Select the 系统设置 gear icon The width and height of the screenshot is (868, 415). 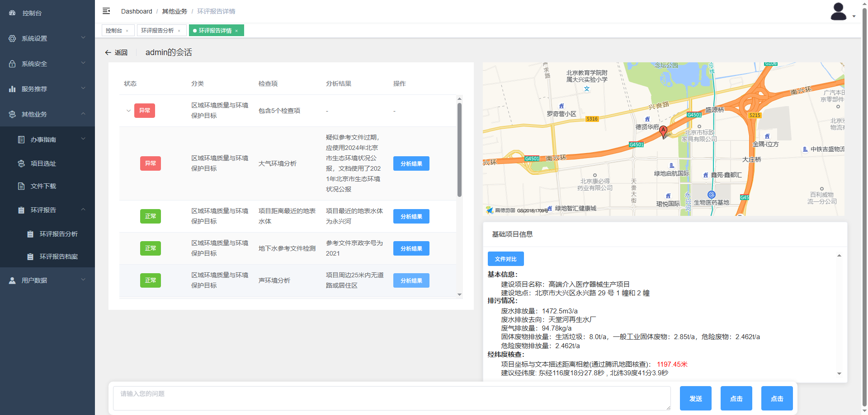pyautogui.click(x=12, y=38)
